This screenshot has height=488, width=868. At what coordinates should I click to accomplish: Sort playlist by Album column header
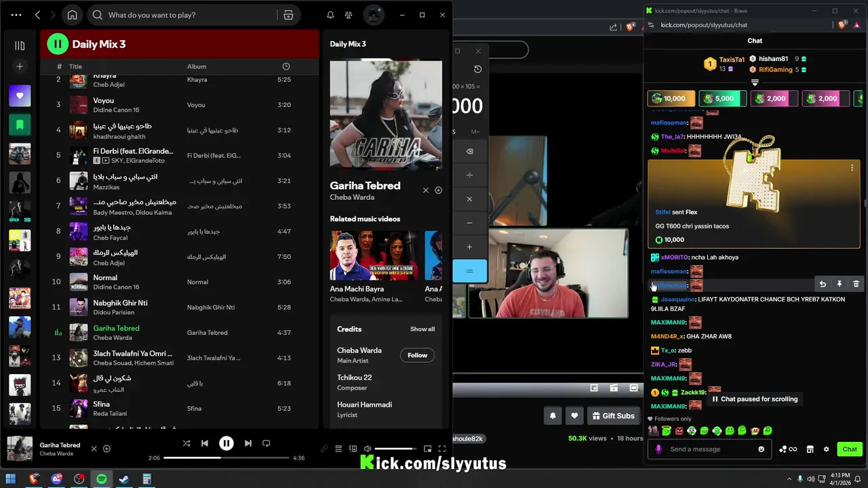[197, 66]
